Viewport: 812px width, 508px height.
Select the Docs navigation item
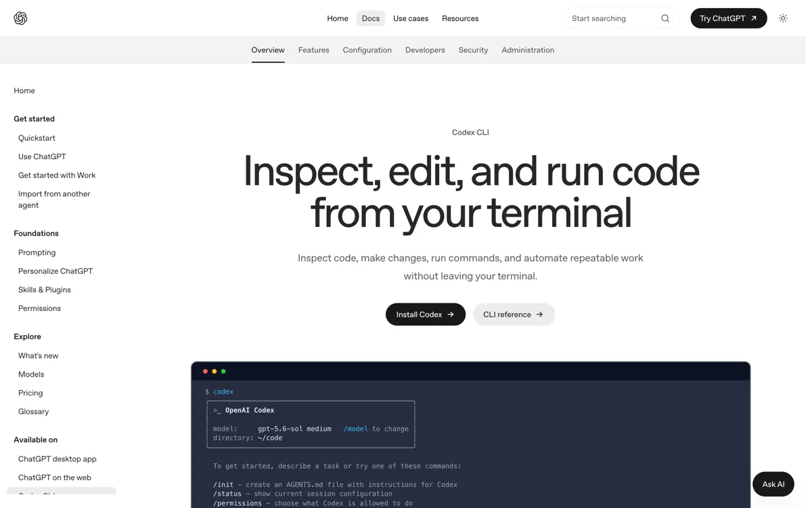pos(371,18)
